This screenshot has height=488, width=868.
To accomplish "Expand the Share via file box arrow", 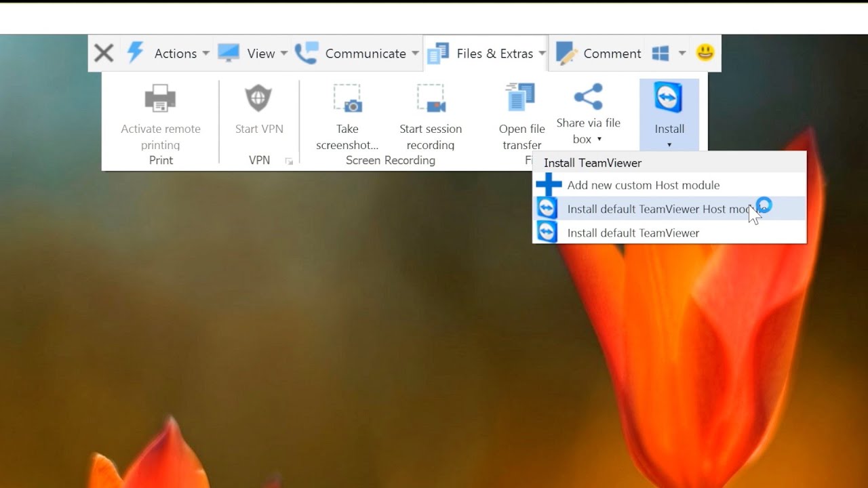I will [599, 140].
